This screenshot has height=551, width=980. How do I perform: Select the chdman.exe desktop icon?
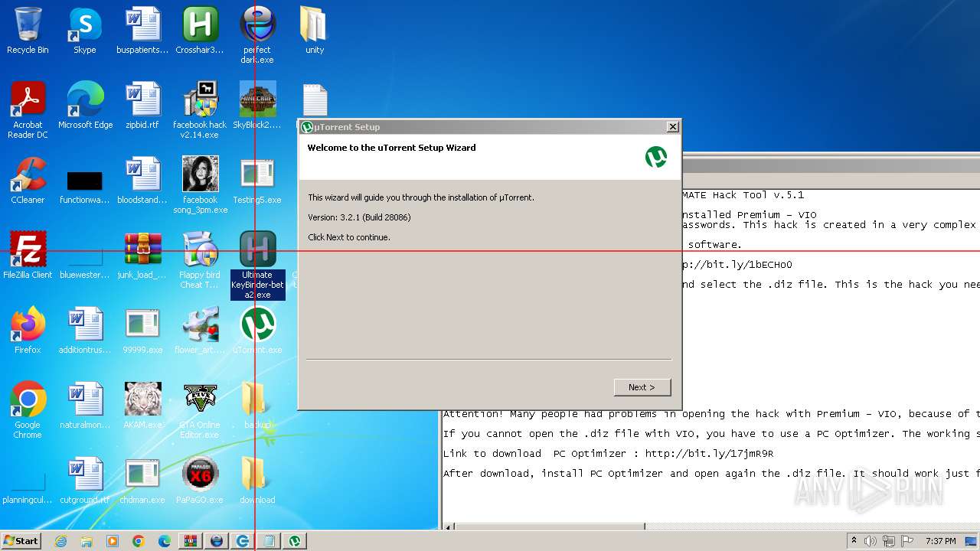click(142, 481)
